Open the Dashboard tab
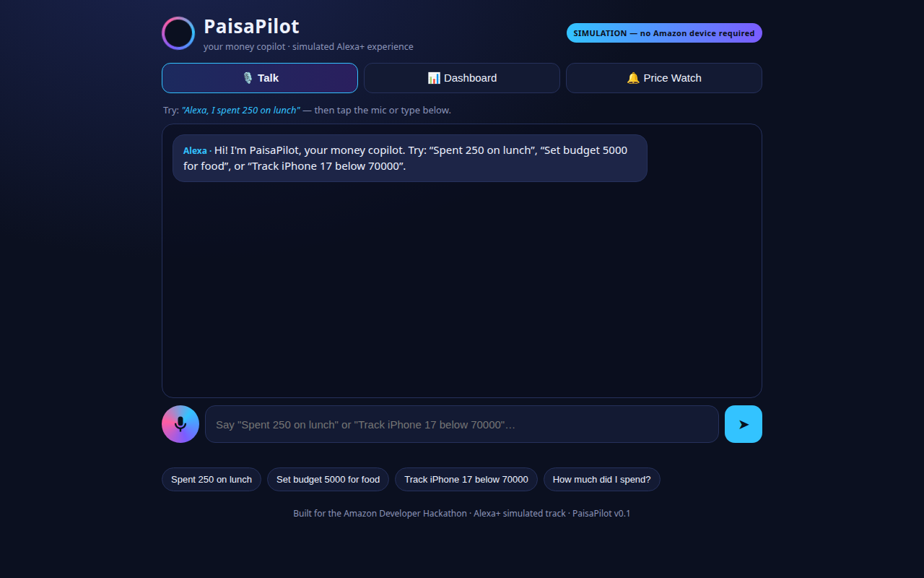 [462, 78]
